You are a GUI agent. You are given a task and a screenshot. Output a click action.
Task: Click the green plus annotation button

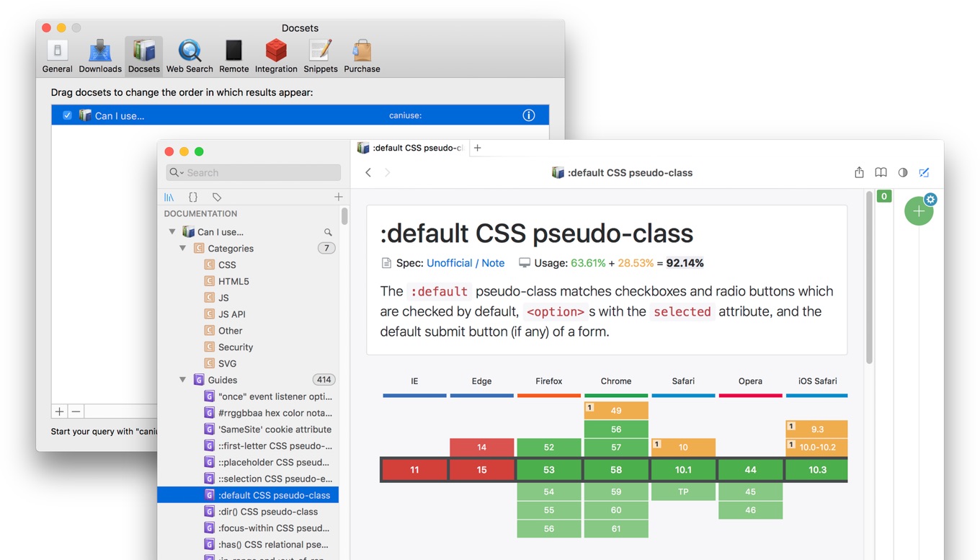coord(918,212)
